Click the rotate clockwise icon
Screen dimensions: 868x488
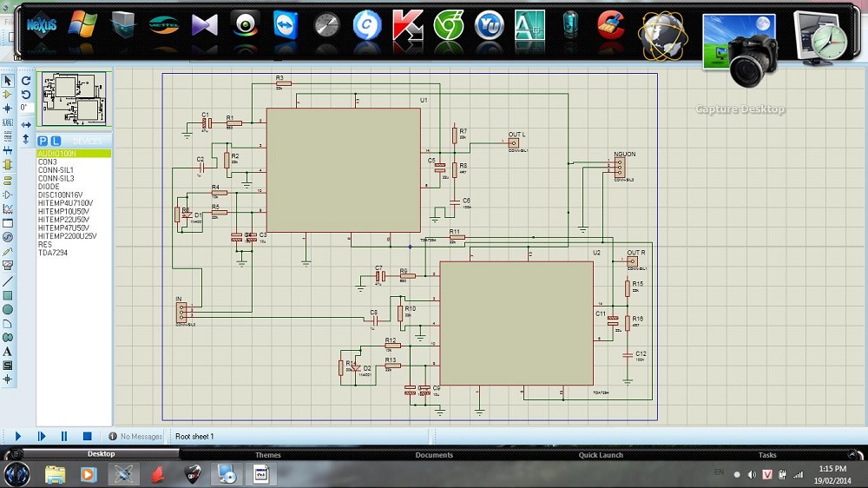pyautogui.click(x=26, y=81)
